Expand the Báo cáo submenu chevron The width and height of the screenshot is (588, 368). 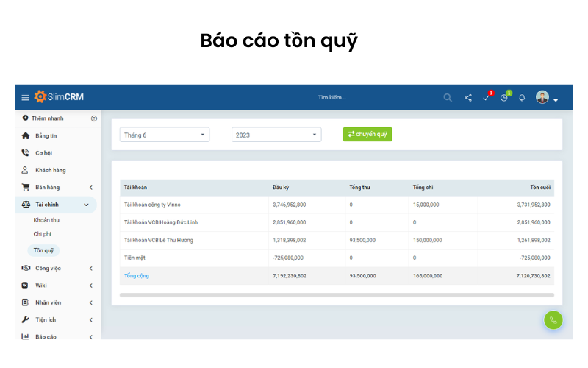[90, 337]
